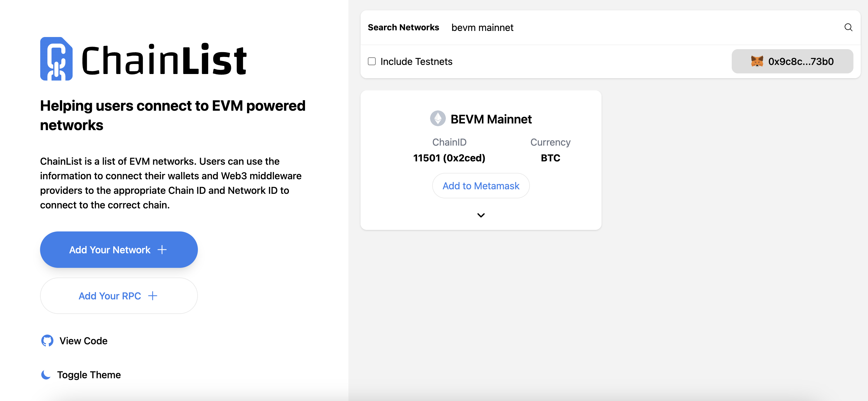The height and width of the screenshot is (401, 868).
Task: Click the search magnifier icon
Action: pos(848,27)
